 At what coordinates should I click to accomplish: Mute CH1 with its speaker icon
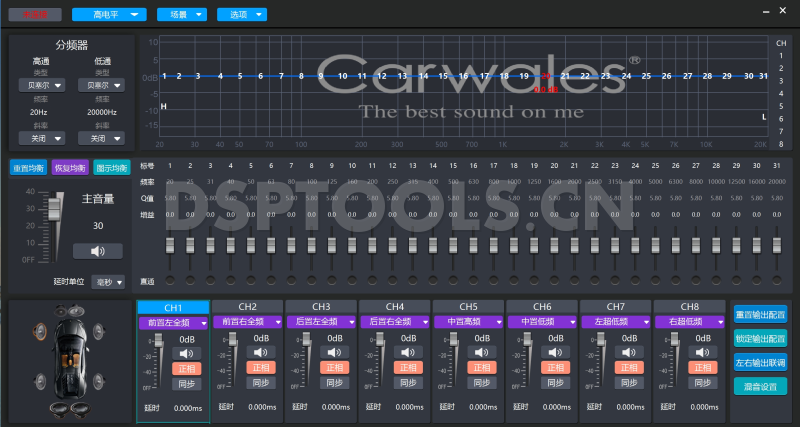(x=186, y=352)
